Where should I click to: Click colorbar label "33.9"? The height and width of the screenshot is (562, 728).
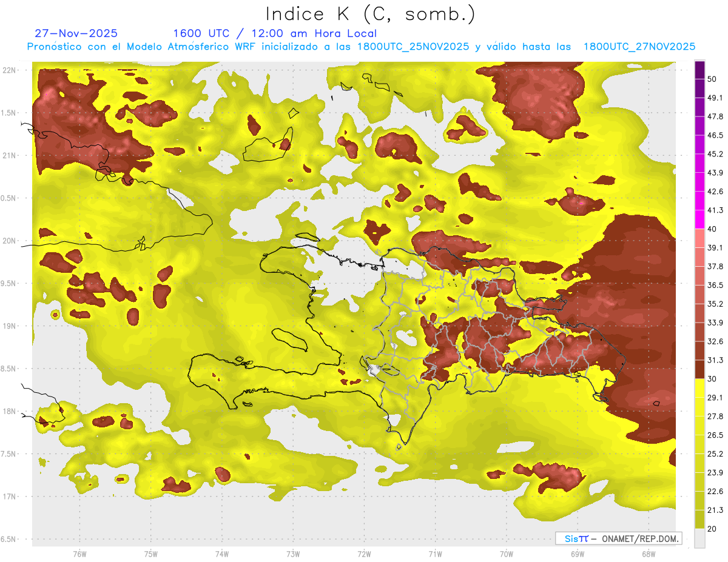point(715,323)
